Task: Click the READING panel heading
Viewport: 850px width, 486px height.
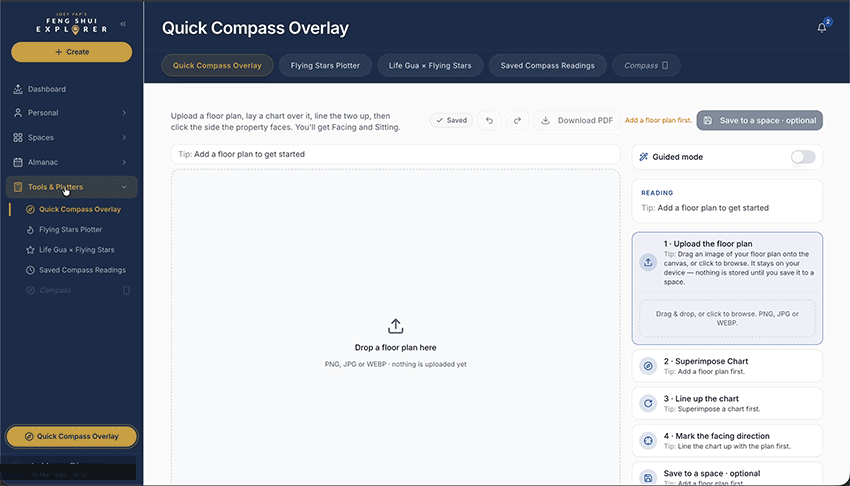Action: pos(657,193)
